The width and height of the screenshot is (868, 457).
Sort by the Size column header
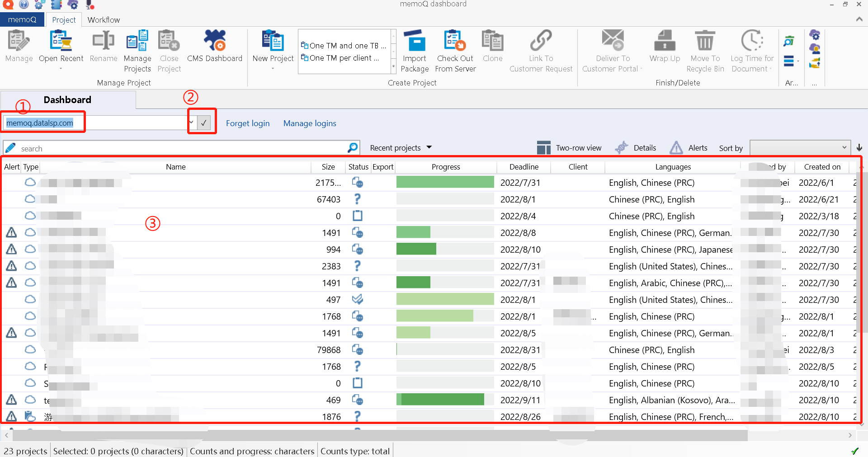click(x=328, y=167)
